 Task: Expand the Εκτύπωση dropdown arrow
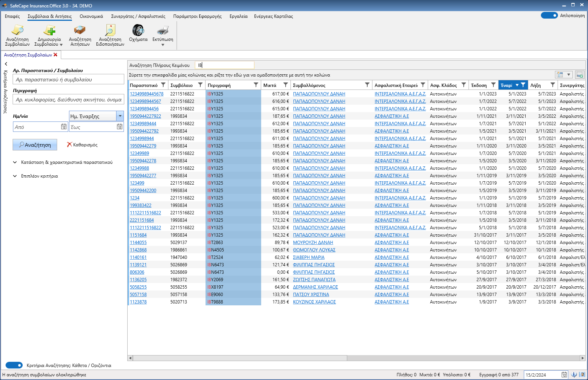(162, 45)
